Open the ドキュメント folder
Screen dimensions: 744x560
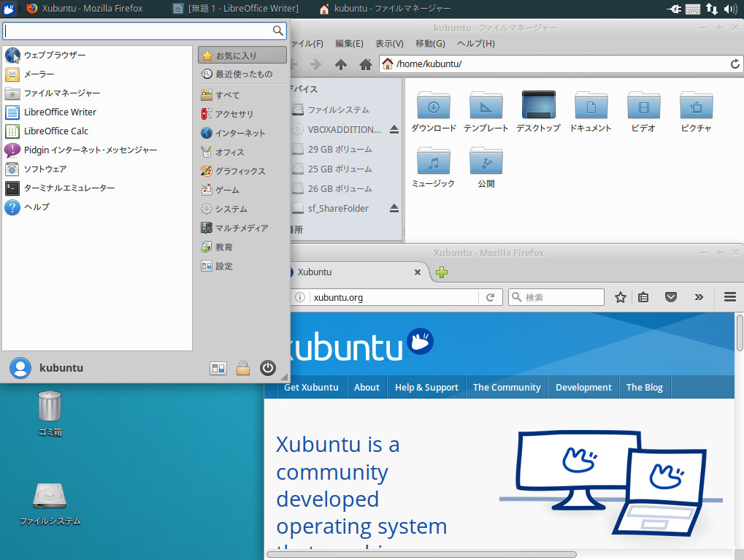click(x=591, y=112)
